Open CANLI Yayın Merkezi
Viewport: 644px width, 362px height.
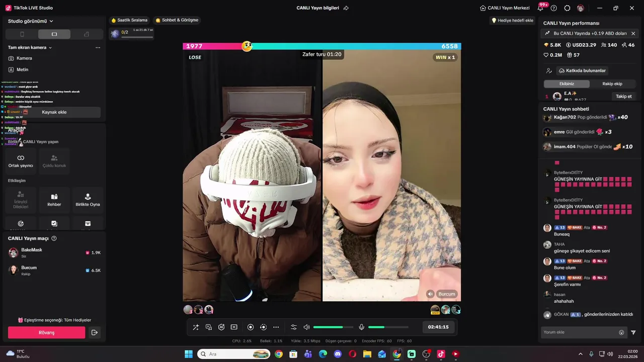tap(505, 8)
